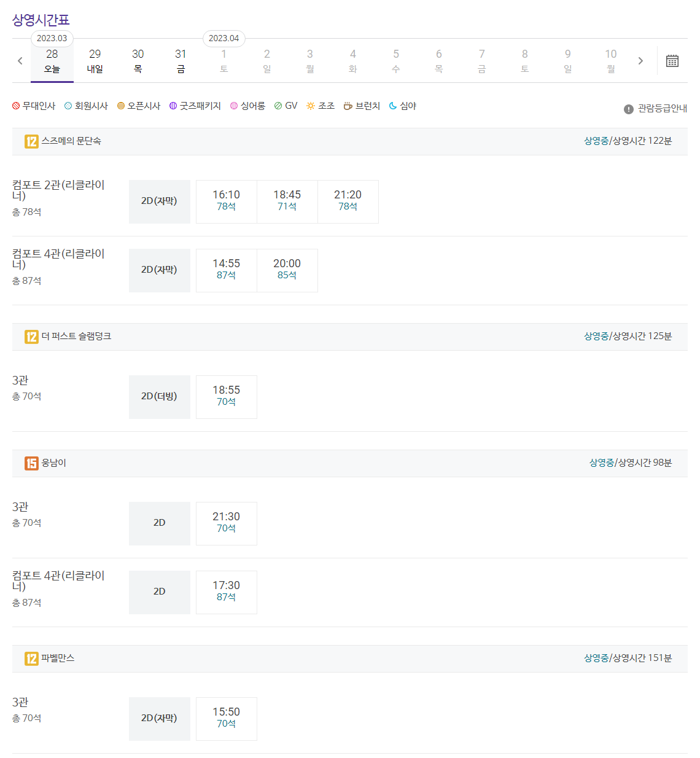Book the 15:50 파벨만스 showing
Screen dimensions: 700x758
[x=227, y=719]
